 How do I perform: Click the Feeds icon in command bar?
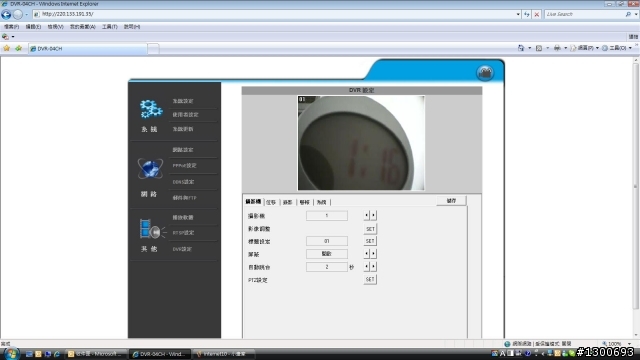coord(539,48)
